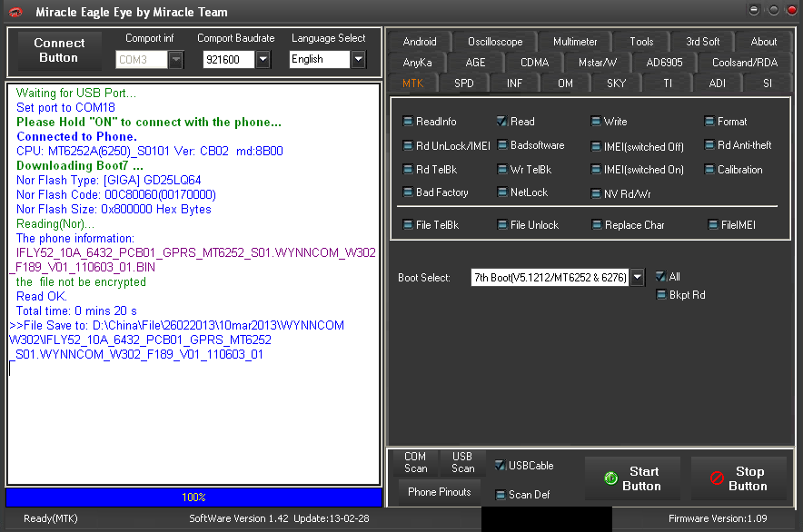Viewport: 803px width, 532px height.
Task: Click the Miracle Eagle Eye app logo
Action: 15,12
